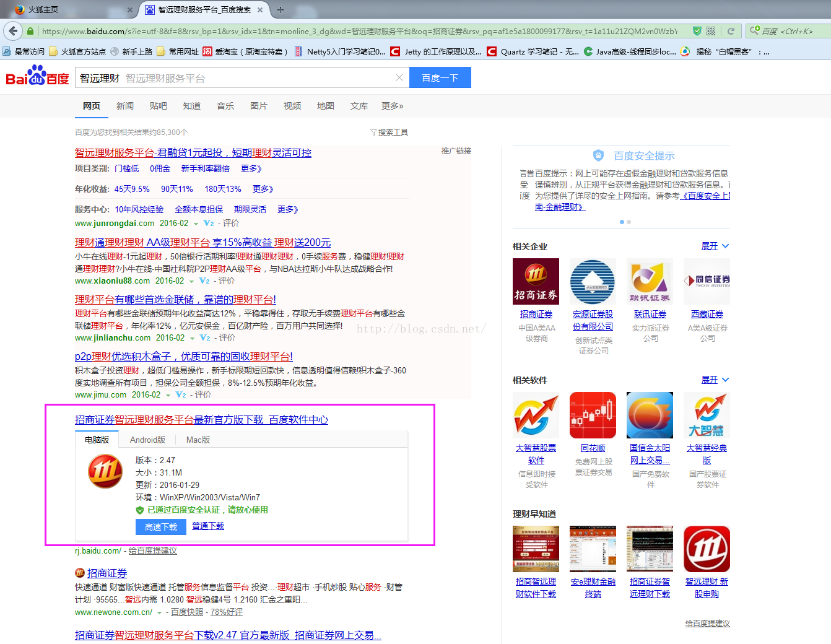Viewport: 831px width, 644px height.
Task: Select the Android版 download tab
Action: [x=147, y=440]
